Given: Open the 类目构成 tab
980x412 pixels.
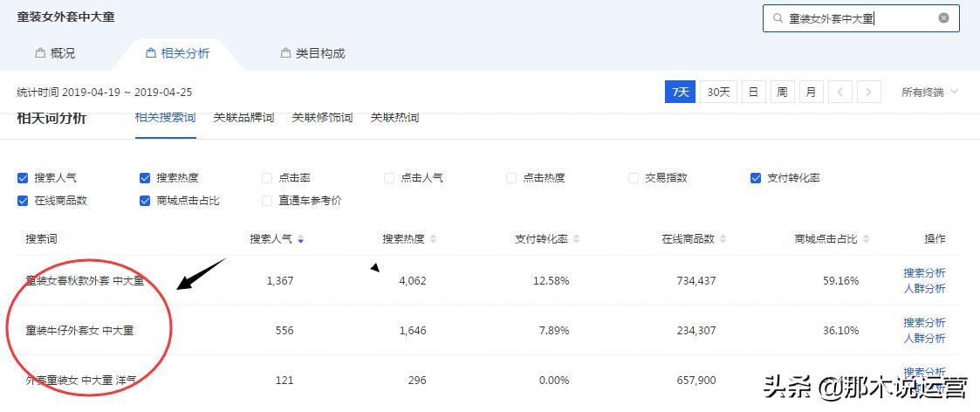Looking at the screenshot, I should tap(312, 54).
